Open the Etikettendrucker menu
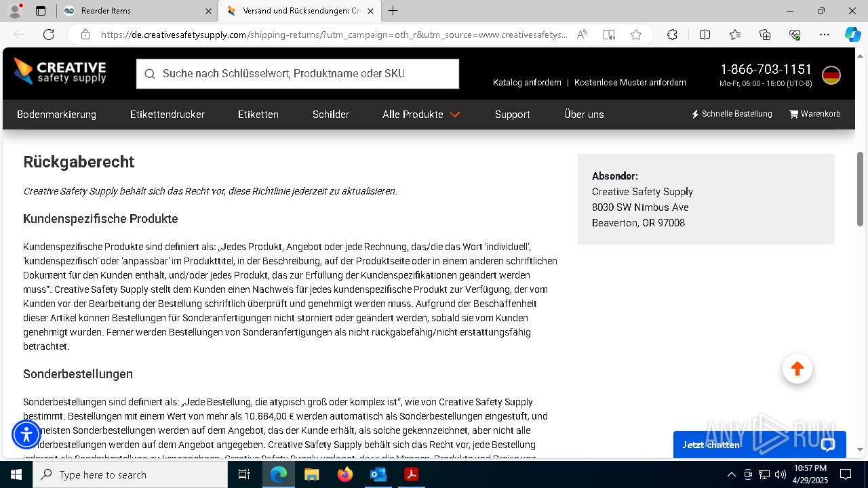Image resolution: width=868 pixels, height=488 pixels. (x=167, y=115)
